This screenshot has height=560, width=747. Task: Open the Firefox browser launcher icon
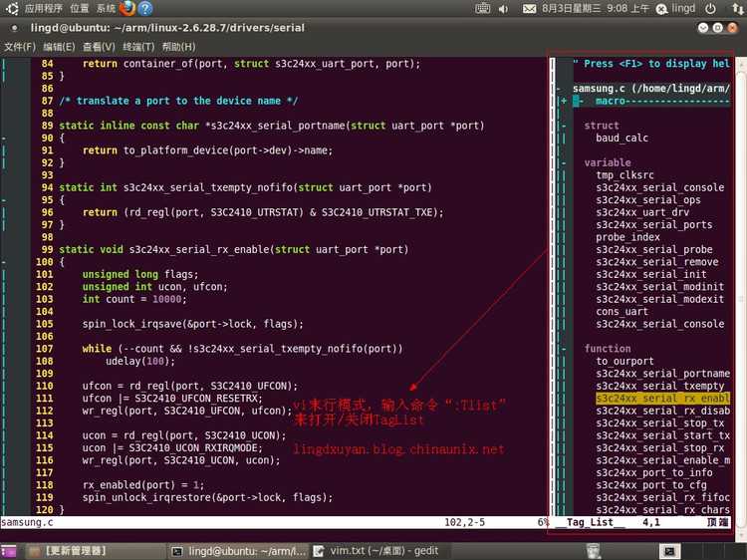tap(127, 8)
